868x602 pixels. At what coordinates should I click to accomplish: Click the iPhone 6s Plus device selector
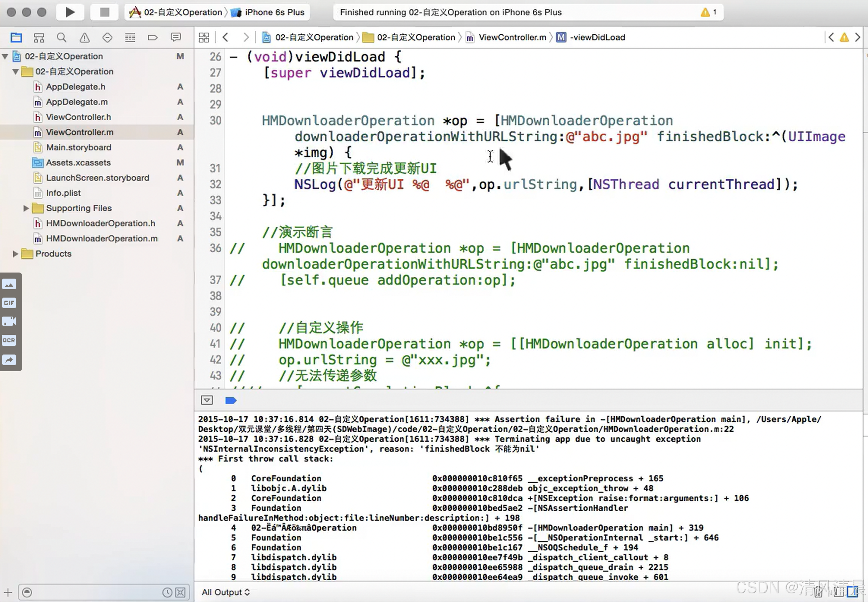274,12
